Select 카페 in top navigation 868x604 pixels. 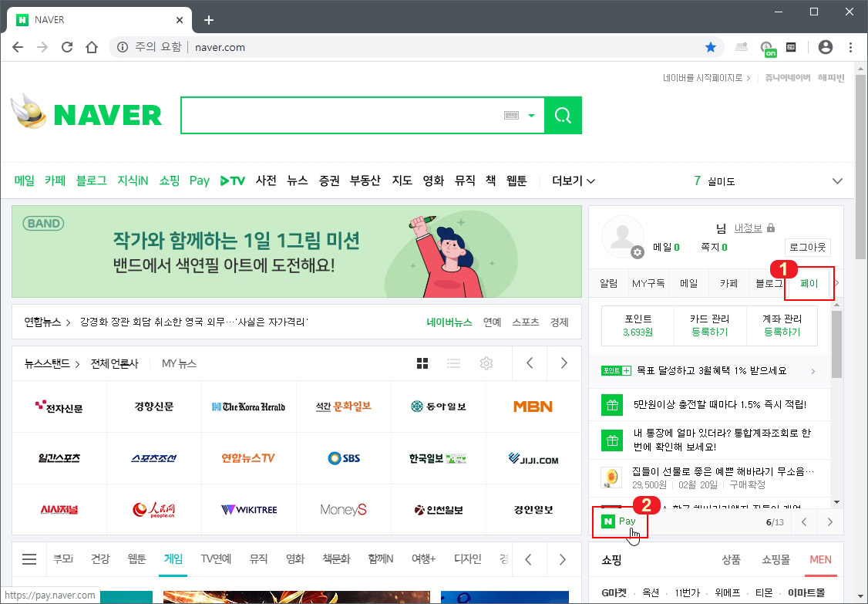pyautogui.click(x=55, y=181)
